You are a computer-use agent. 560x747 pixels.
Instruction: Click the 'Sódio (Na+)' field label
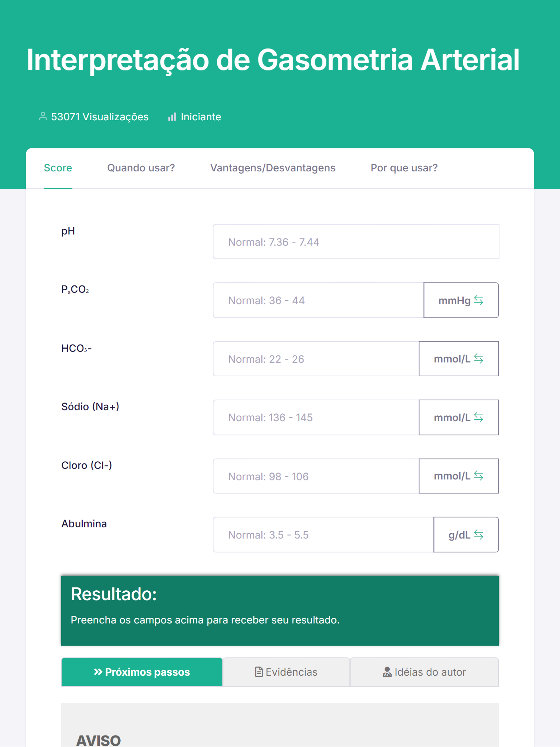click(x=90, y=407)
